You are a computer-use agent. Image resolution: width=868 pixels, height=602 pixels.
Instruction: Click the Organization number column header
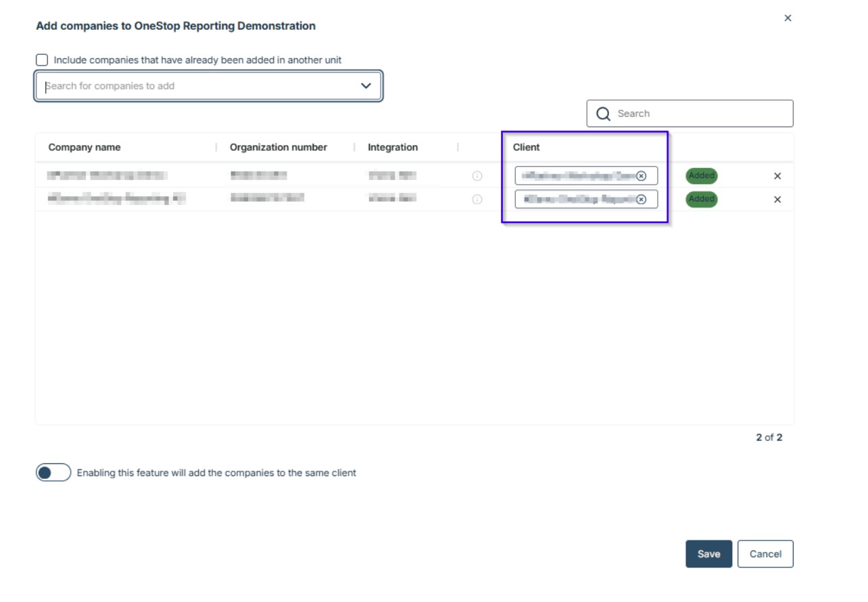[x=278, y=147]
